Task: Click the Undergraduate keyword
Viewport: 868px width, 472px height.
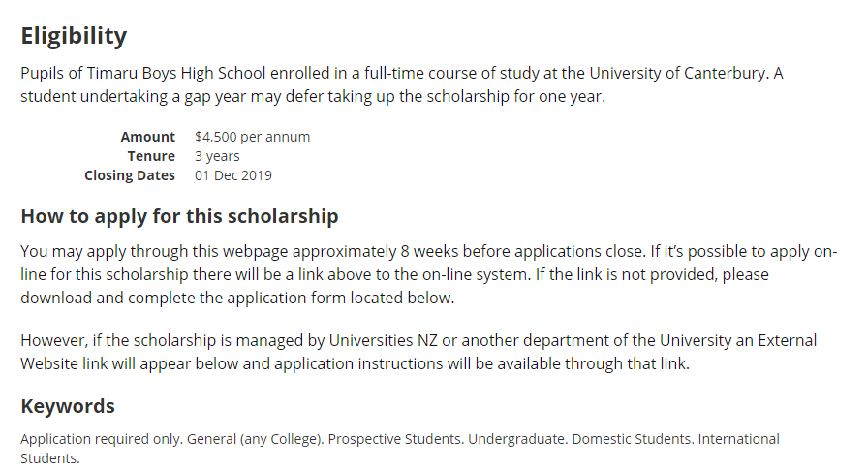Action: [517, 439]
